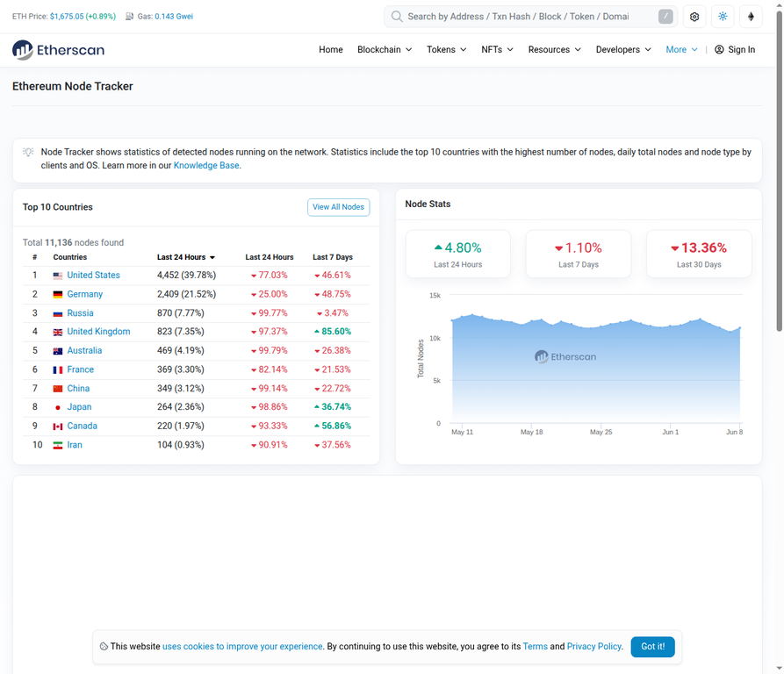Click the Countries column header
Image resolution: width=784 pixels, height=674 pixels.
pyautogui.click(x=70, y=257)
